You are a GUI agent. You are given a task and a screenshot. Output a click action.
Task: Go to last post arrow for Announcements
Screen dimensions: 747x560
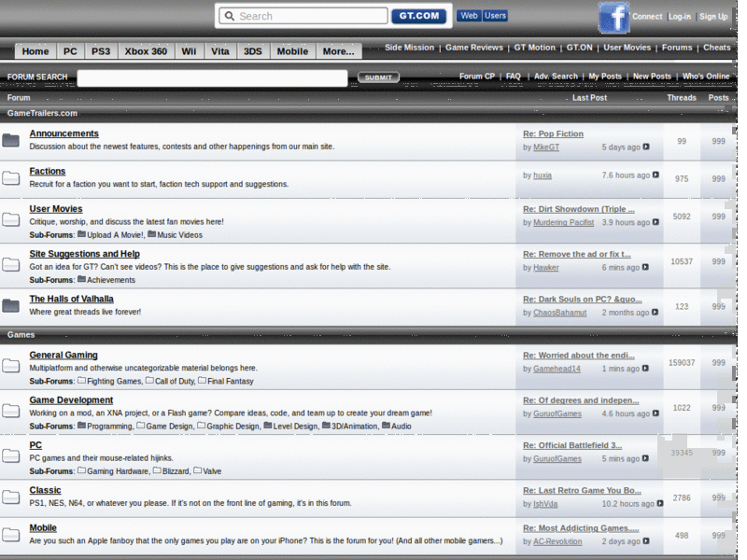[x=646, y=147]
